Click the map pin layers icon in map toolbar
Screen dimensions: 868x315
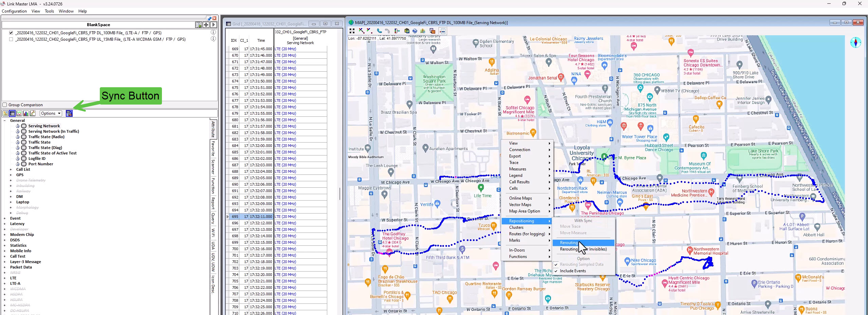[x=423, y=31]
